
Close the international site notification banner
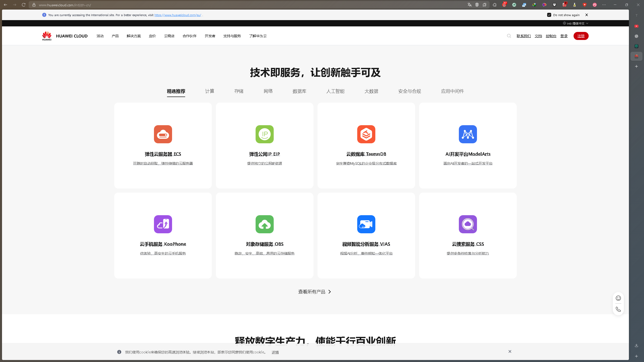(x=587, y=15)
